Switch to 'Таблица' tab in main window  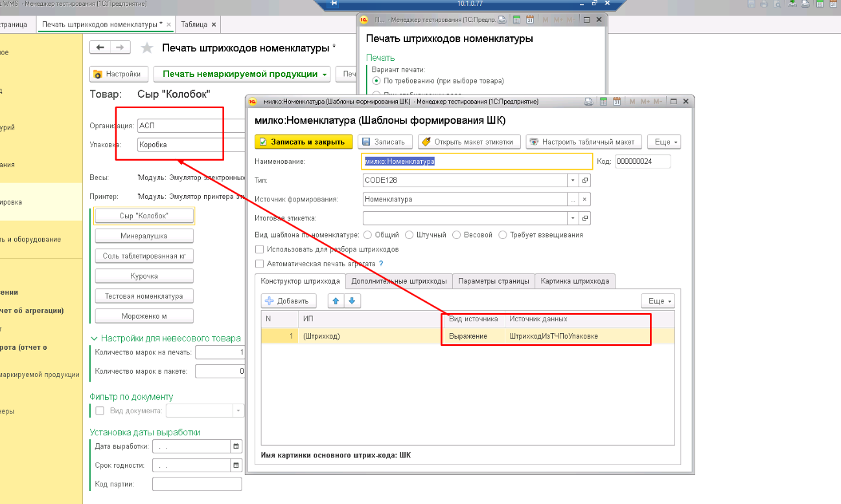coord(194,25)
